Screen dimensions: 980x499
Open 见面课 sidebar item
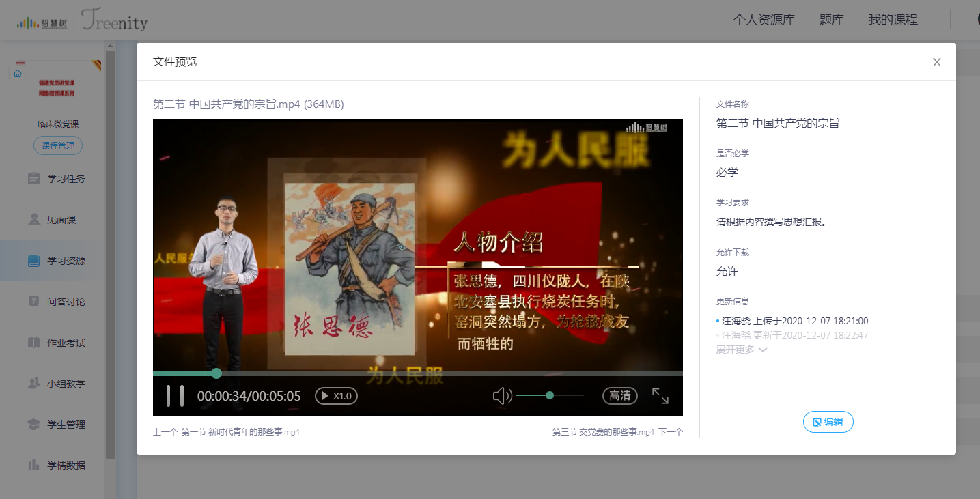point(53,220)
